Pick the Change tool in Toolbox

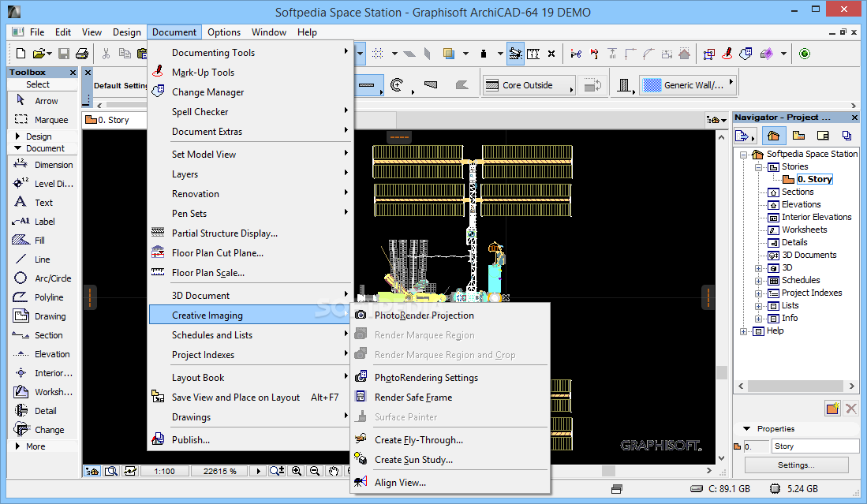[x=42, y=429]
